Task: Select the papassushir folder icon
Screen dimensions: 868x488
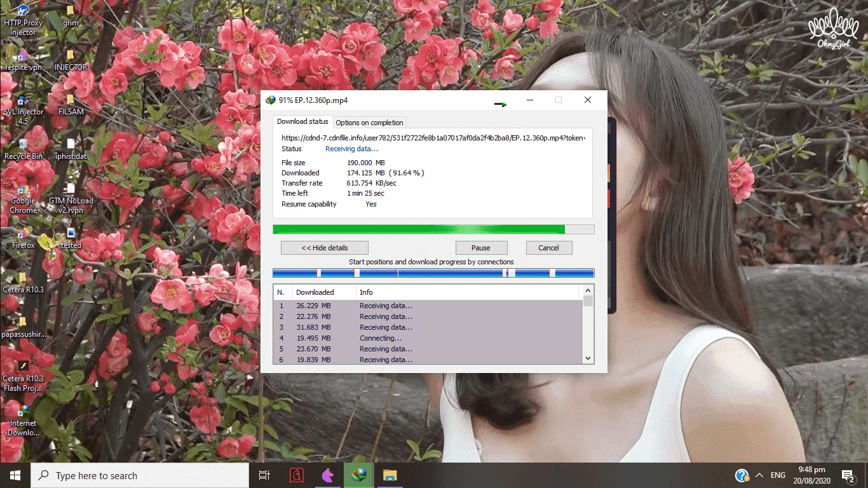Action: coord(23,327)
